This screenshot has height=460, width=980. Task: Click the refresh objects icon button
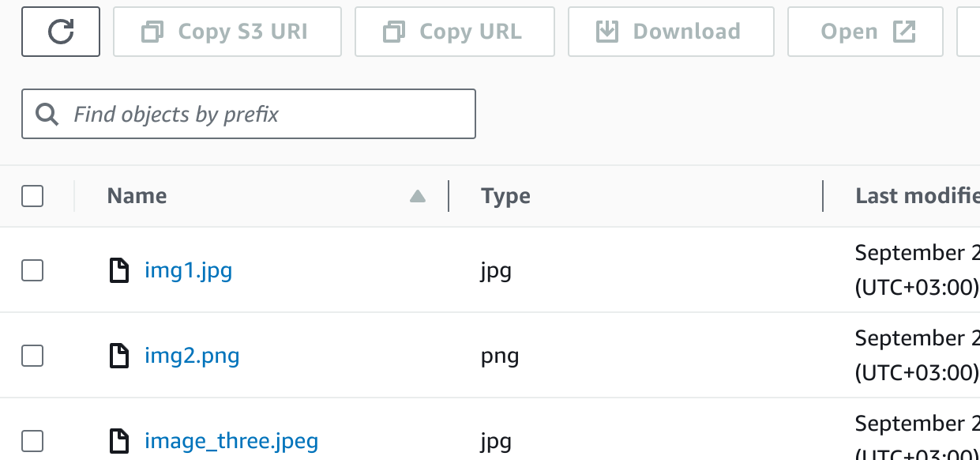(x=61, y=32)
